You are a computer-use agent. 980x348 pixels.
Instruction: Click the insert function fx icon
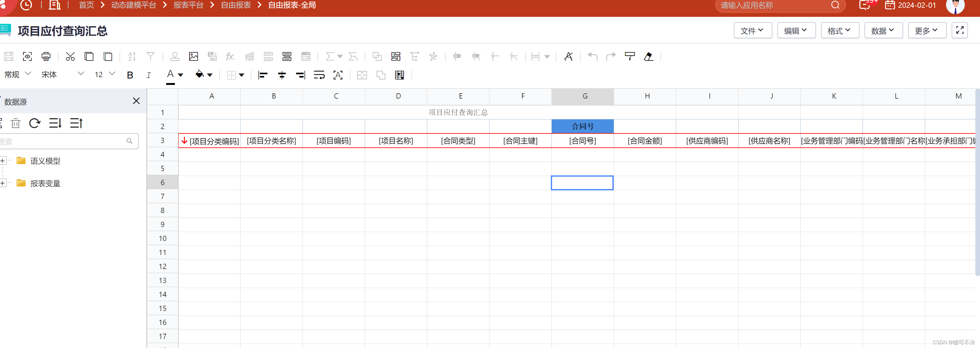click(x=230, y=56)
